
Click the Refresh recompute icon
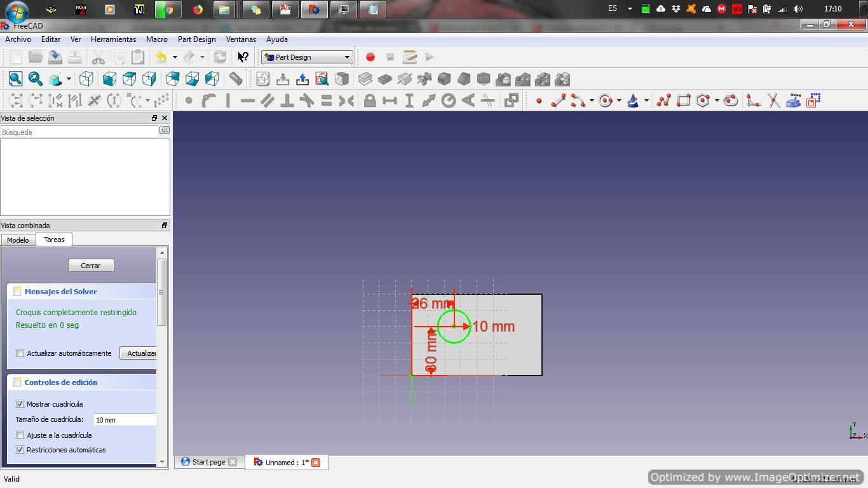(220, 57)
